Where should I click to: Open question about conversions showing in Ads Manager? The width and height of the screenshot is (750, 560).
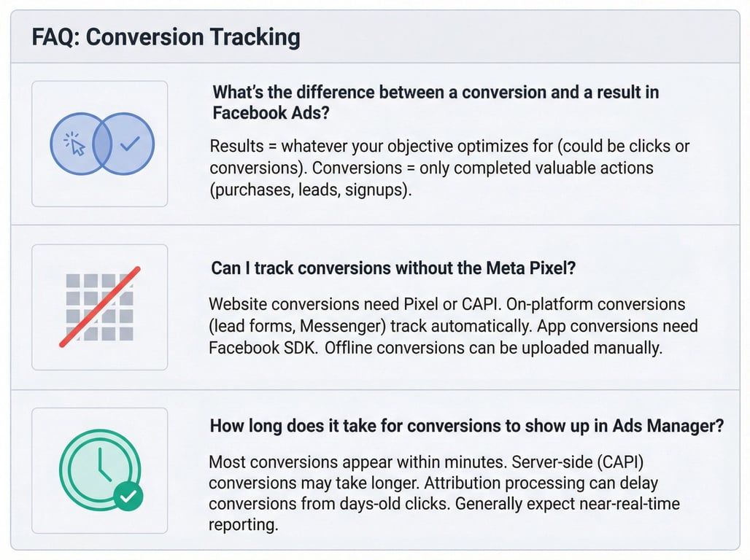(466, 426)
